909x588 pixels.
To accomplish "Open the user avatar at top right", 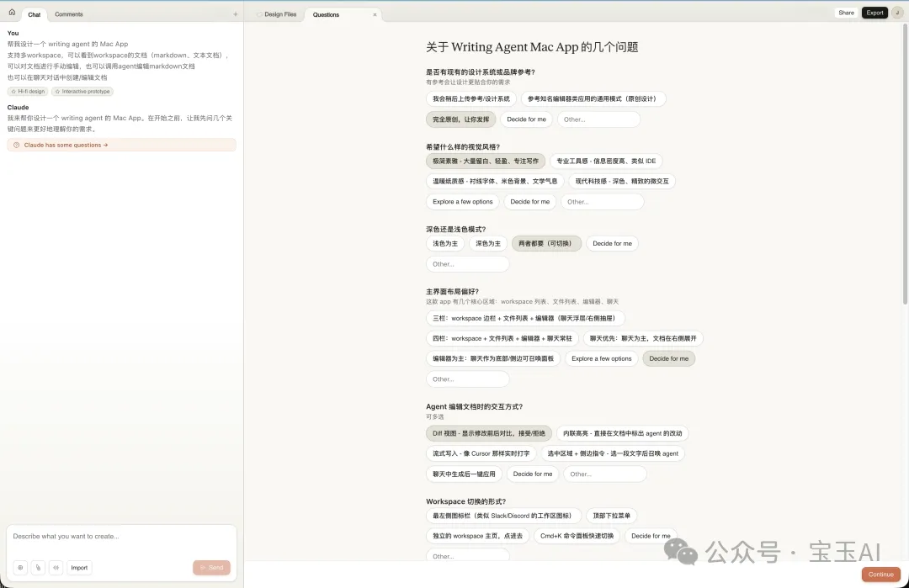I will pyautogui.click(x=897, y=13).
